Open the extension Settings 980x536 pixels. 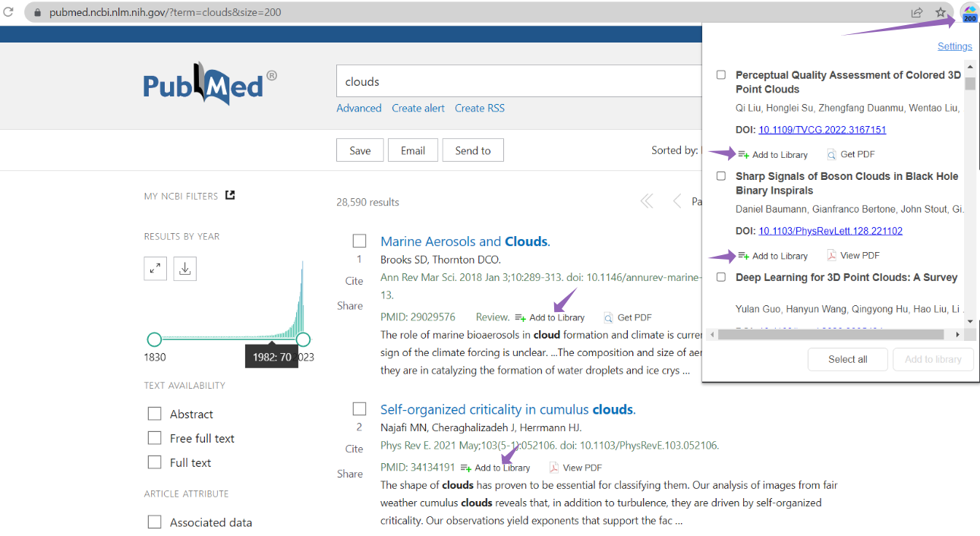954,46
